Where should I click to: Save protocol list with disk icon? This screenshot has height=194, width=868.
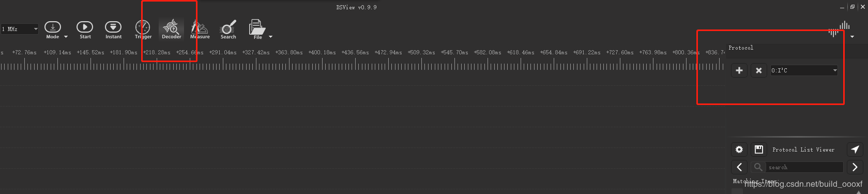tap(759, 150)
